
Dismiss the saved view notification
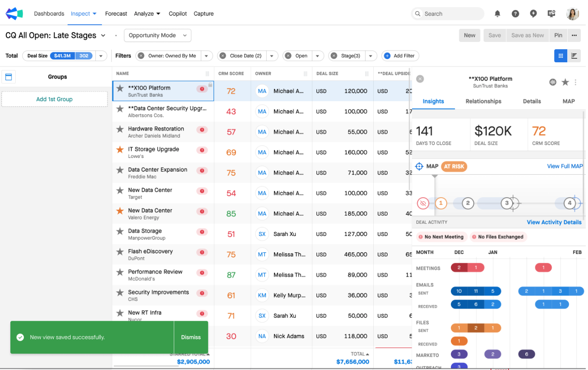click(x=191, y=337)
